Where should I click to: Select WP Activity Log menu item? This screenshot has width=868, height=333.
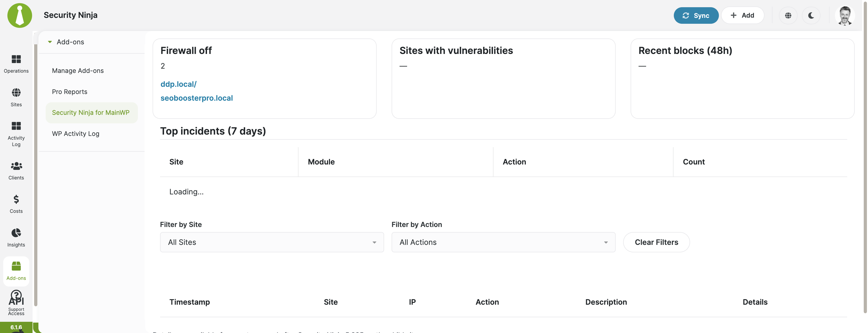coord(76,134)
